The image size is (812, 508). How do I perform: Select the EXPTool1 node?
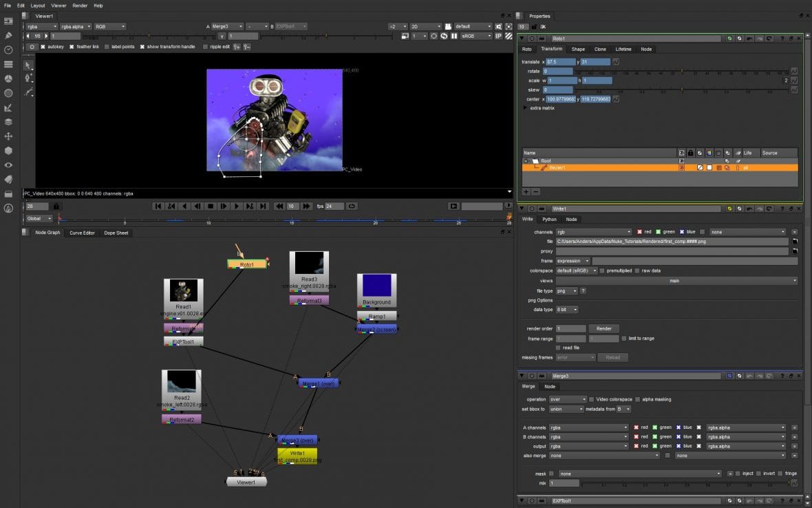pyautogui.click(x=183, y=342)
